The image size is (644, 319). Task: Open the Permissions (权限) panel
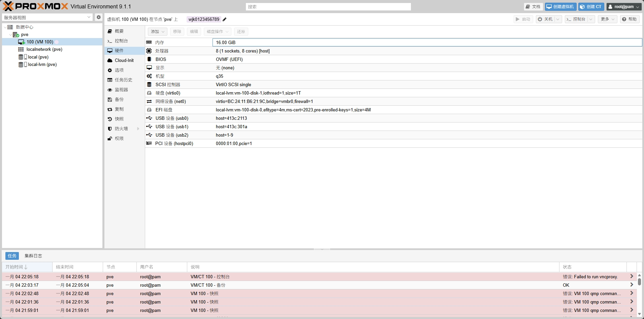(119, 138)
